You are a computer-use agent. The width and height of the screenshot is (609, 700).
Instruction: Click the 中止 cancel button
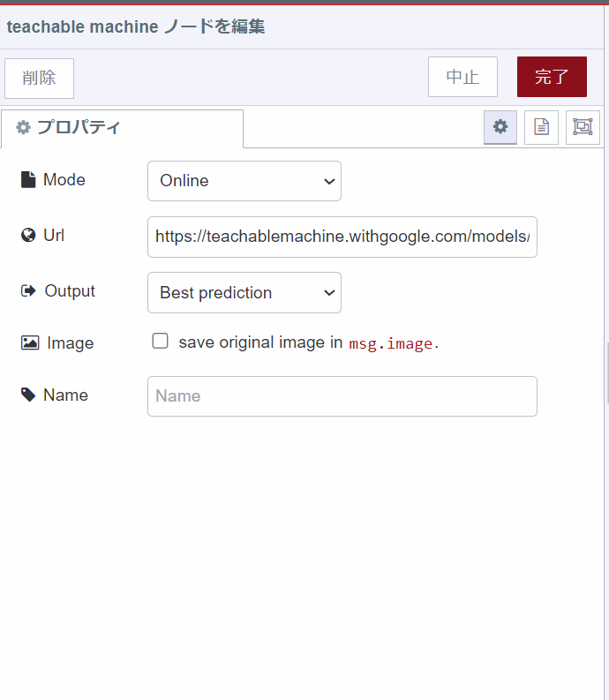[x=462, y=77]
